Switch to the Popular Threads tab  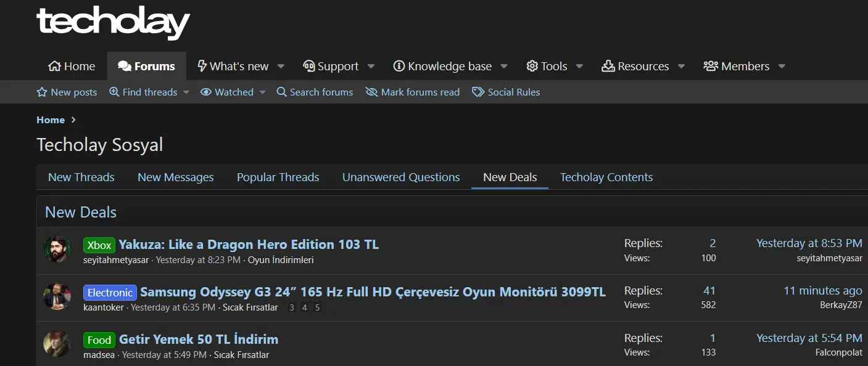point(278,177)
